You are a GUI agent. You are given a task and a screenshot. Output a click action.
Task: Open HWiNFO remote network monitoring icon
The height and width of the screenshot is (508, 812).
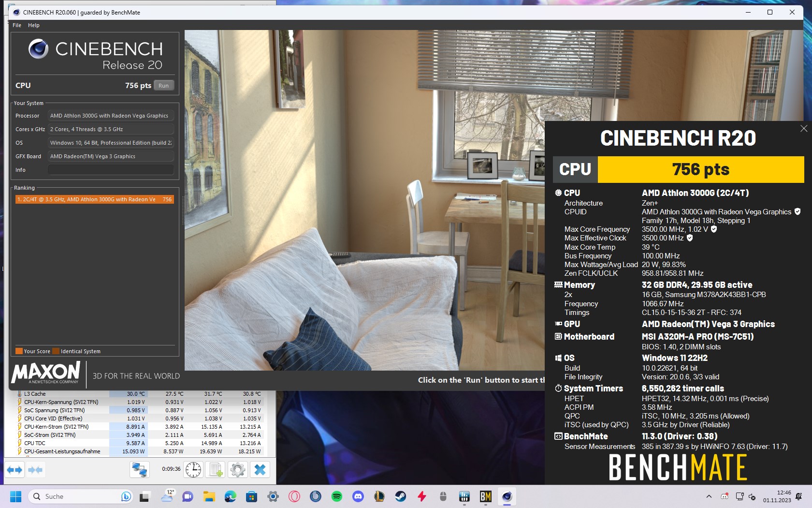click(139, 469)
